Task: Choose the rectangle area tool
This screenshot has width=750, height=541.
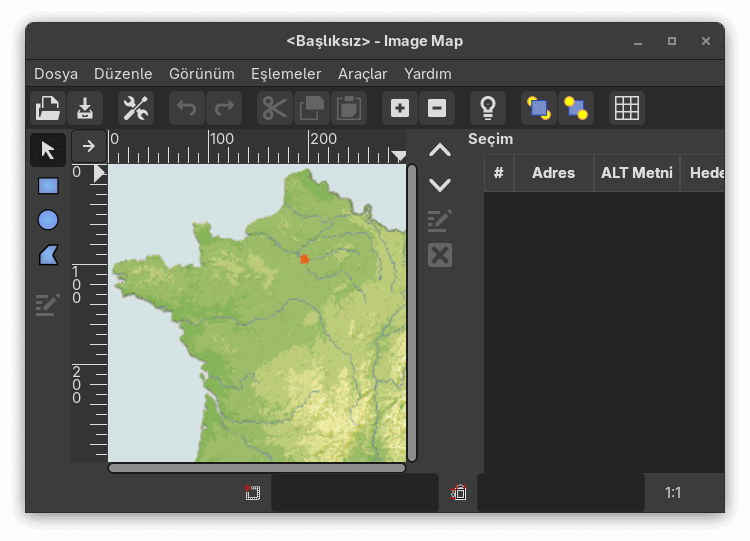Action: tap(48, 186)
